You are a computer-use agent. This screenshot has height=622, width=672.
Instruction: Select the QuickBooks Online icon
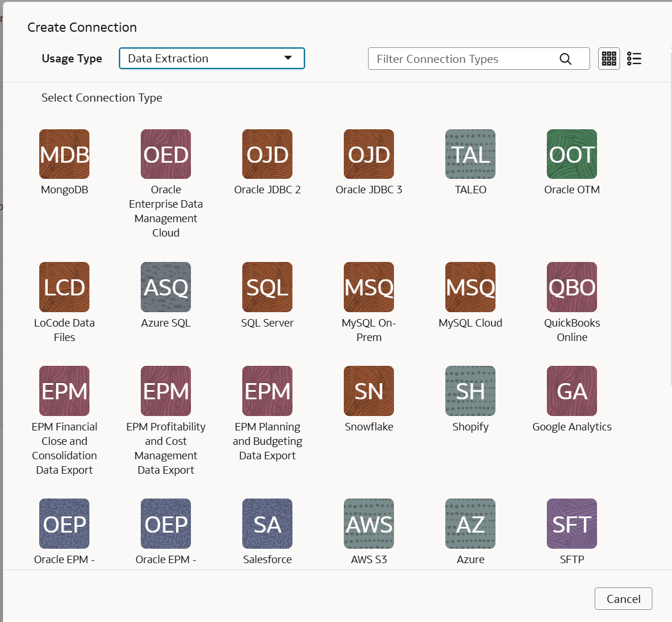click(x=572, y=287)
